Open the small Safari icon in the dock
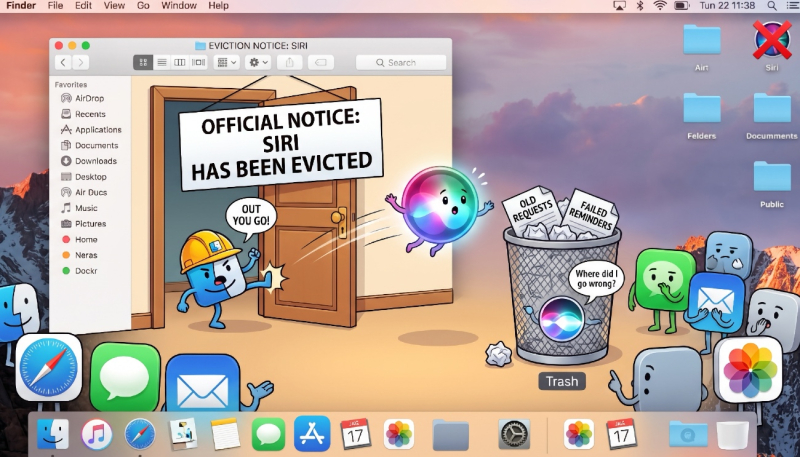 pyautogui.click(x=140, y=434)
